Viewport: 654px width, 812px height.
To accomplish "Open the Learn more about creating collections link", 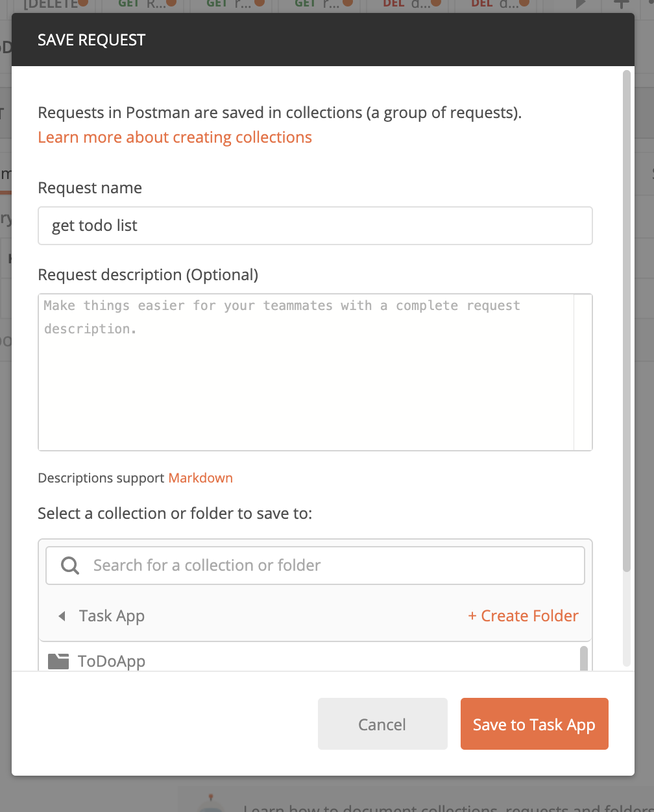I will click(x=175, y=137).
